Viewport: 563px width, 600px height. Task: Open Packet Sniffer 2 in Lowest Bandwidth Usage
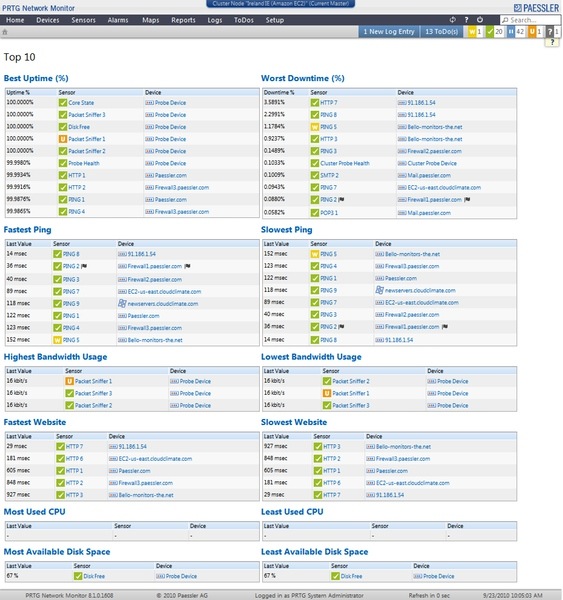point(351,381)
